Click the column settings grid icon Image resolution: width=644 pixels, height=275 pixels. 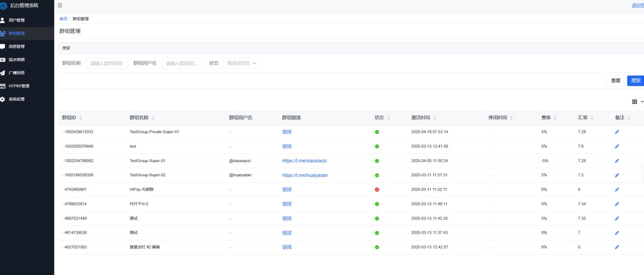[x=634, y=101]
